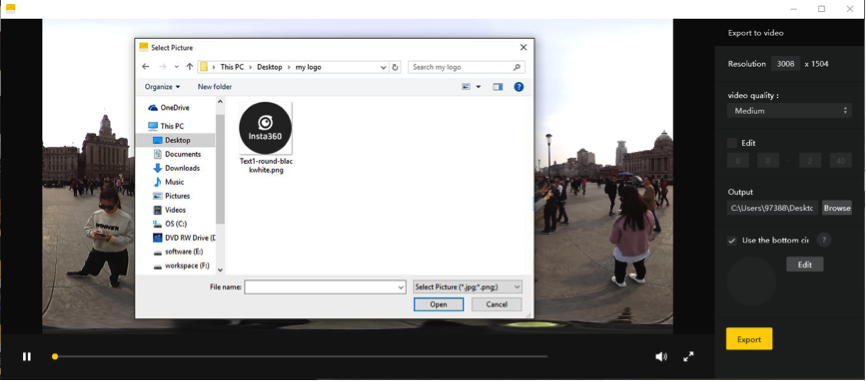Click the end time seconds field 40

841,161
